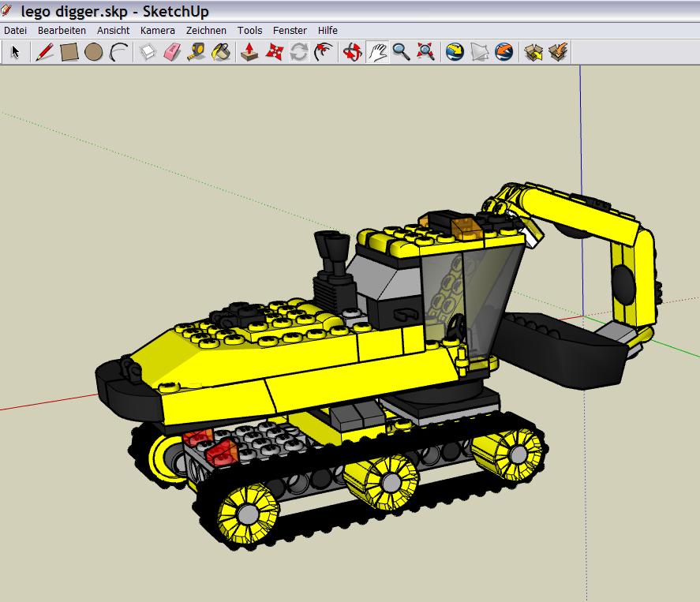Open the Tools menu
Screen dimensions: 700x602
tap(249, 30)
